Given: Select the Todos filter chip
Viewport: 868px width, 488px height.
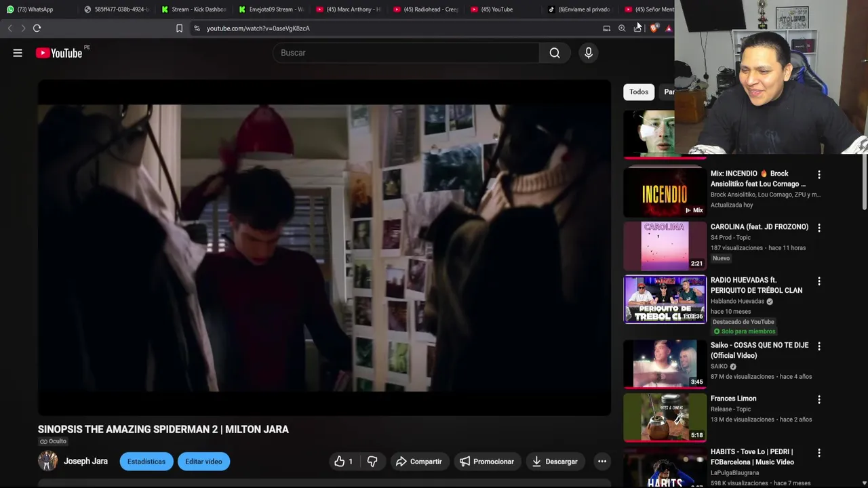Looking at the screenshot, I should click(639, 91).
